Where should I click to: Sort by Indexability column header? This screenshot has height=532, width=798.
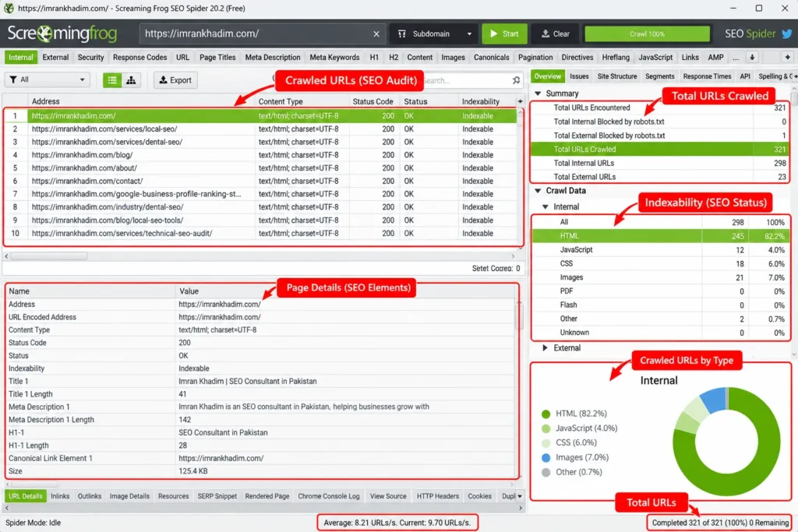coord(480,101)
